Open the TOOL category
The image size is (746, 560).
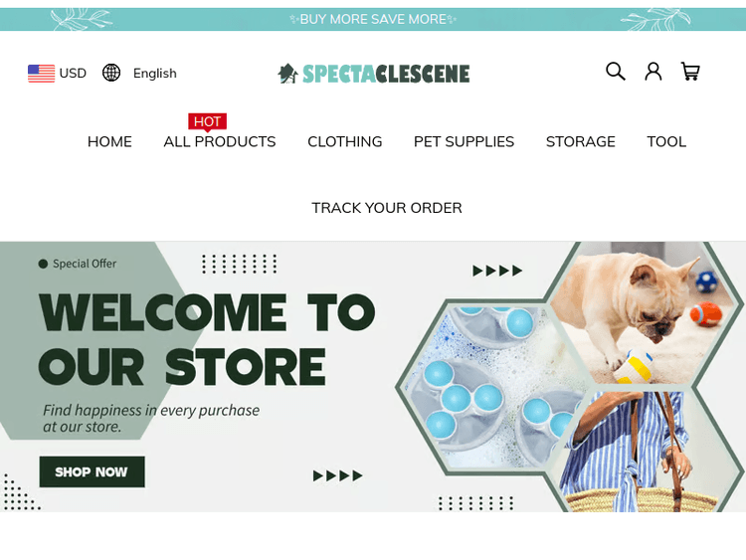(x=666, y=141)
